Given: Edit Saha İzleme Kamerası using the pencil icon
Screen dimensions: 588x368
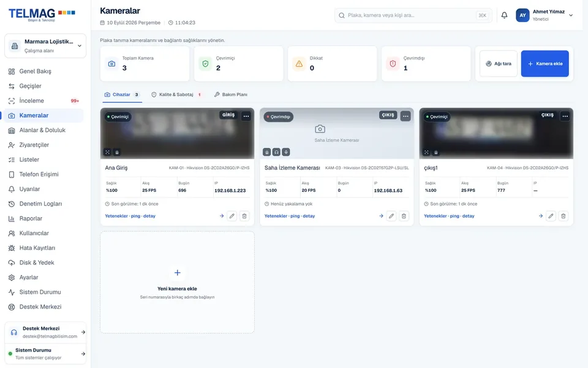Looking at the screenshot, I should (391, 216).
